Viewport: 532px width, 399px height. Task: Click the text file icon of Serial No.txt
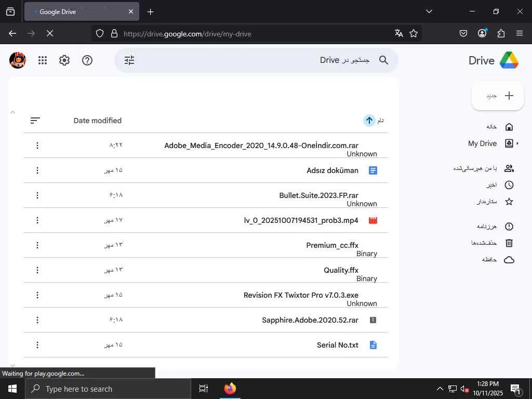pos(373,345)
